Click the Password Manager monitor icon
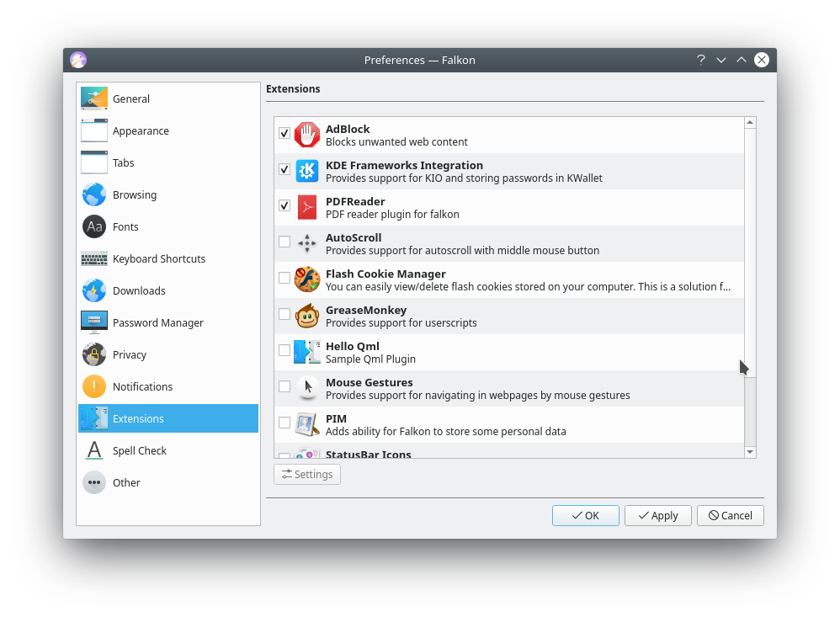Image resolution: width=840 pixels, height=617 pixels. [x=94, y=322]
